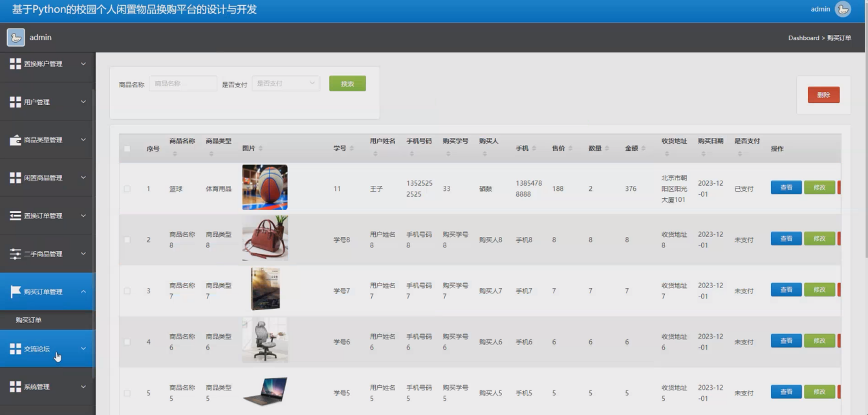The height and width of the screenshot is (415, 868).
Task: Check the checkbox for row 3 商品名称7
Action: [127, 291]
